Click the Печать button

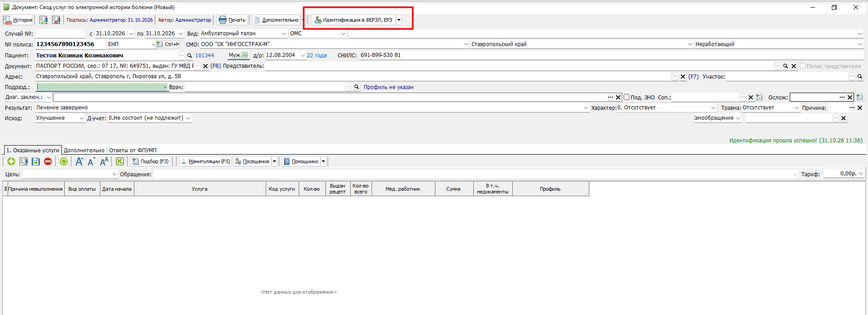(232, 20)
